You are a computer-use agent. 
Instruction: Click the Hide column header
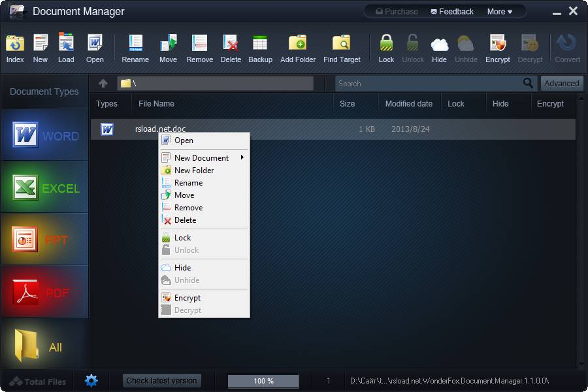click(x=500, y=104)
